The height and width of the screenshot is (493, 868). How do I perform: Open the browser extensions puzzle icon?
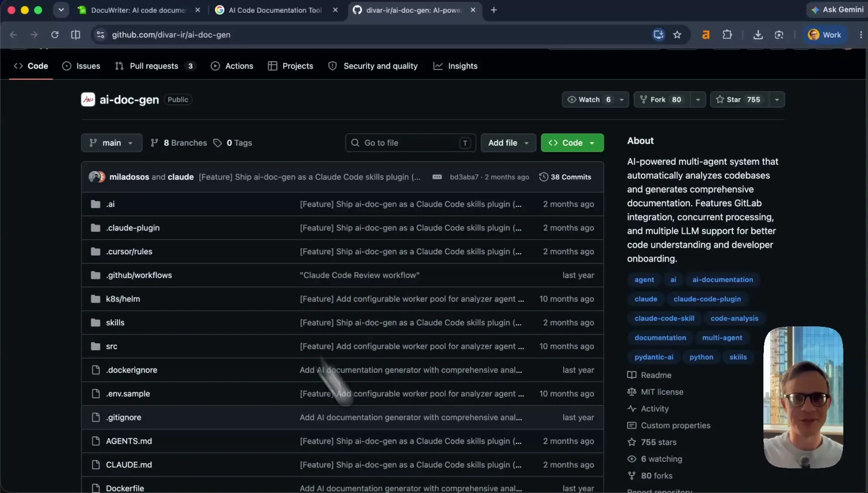tap(727, 35)
